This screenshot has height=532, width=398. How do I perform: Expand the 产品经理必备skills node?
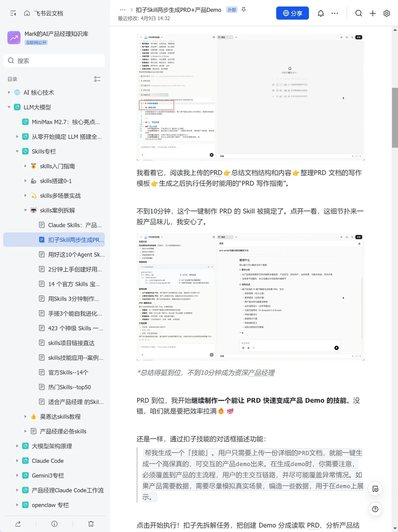point(25,431)
